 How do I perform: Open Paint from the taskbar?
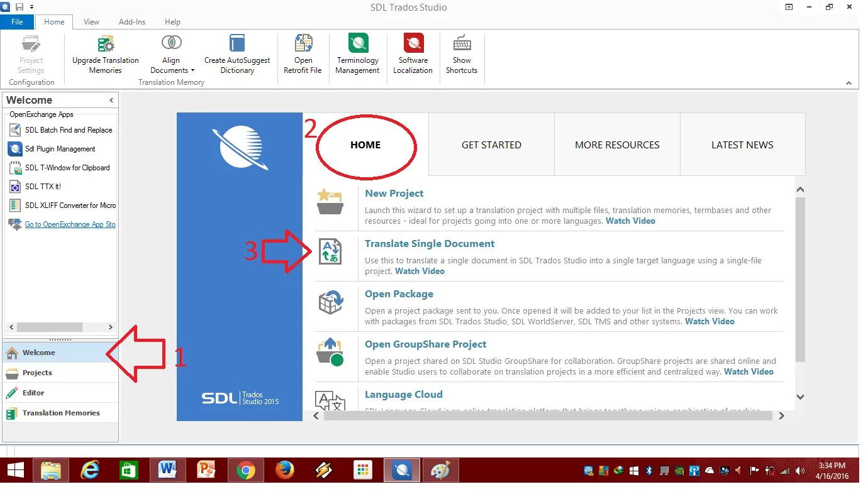441,470
